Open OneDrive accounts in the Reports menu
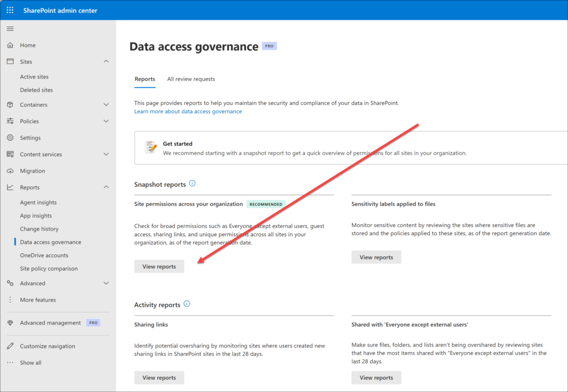 click(44, 256)
